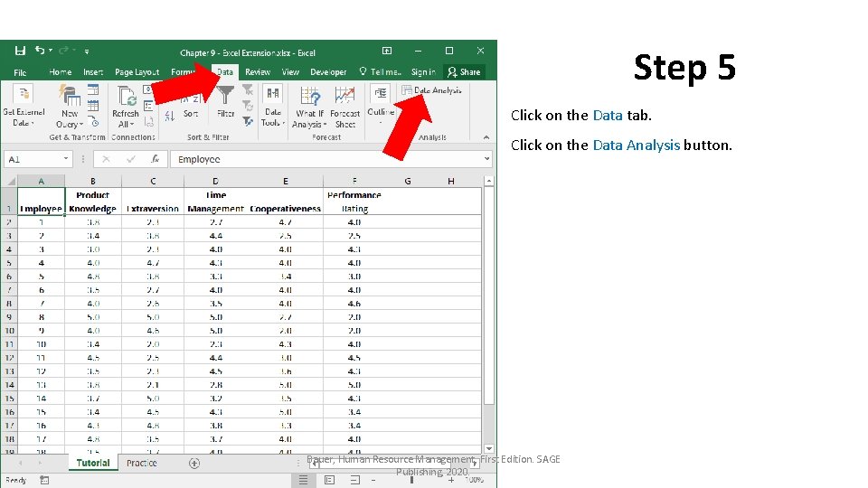
Task: Click the From Table icon
Action: point(93,106)
